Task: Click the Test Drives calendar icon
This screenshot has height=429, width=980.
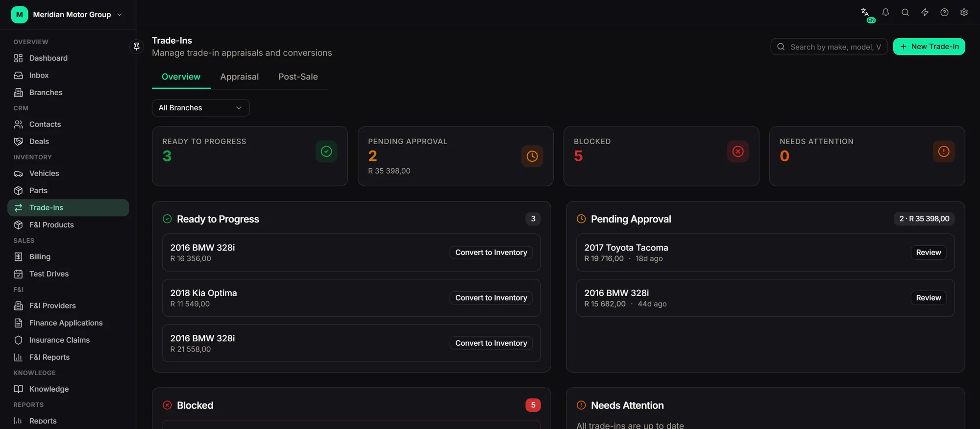Action: [x=19, y=274]
